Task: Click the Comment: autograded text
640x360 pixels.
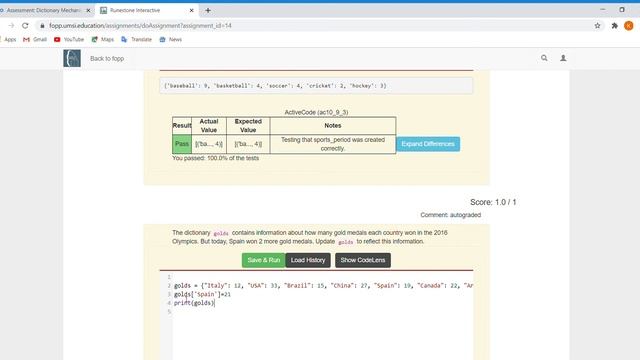Action: tap(451, 215)
